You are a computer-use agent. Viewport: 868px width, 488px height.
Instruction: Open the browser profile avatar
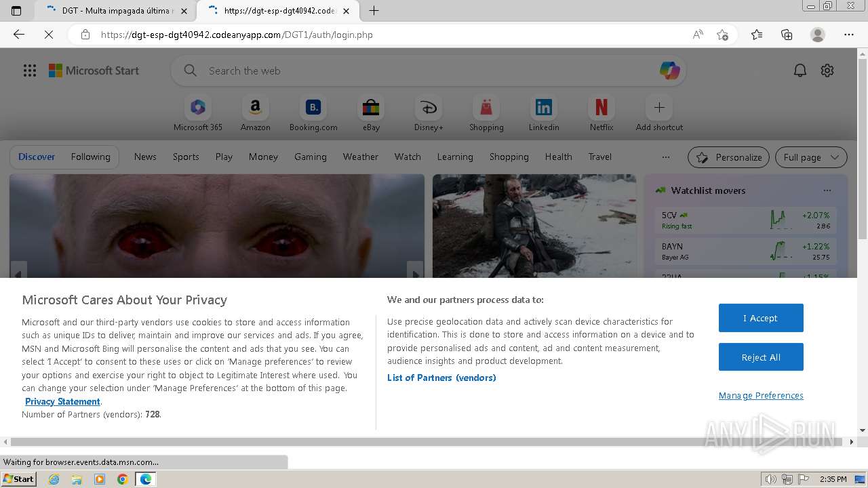pos(818,35)
